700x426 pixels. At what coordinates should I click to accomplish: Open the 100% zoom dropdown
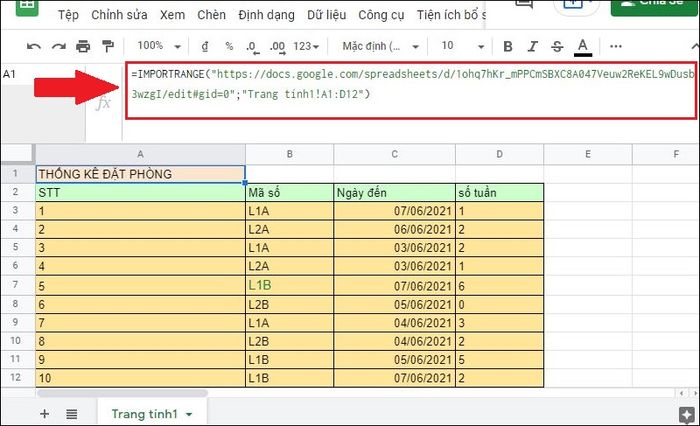coord(159,46)
